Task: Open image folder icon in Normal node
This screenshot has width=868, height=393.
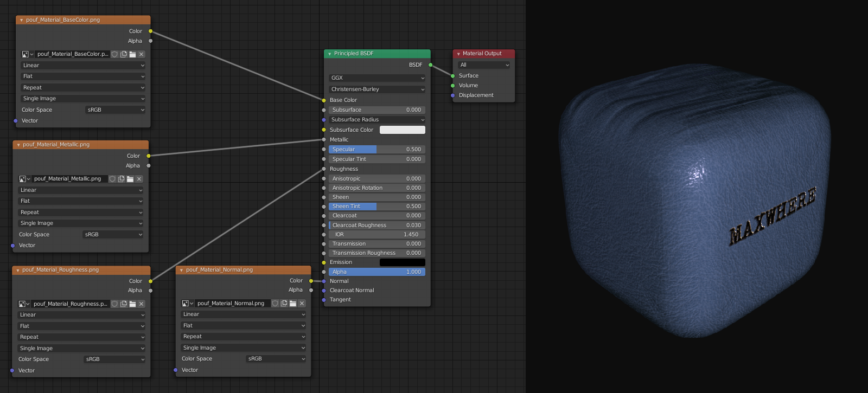Action: pyautogui.click(x=293, y=304)
